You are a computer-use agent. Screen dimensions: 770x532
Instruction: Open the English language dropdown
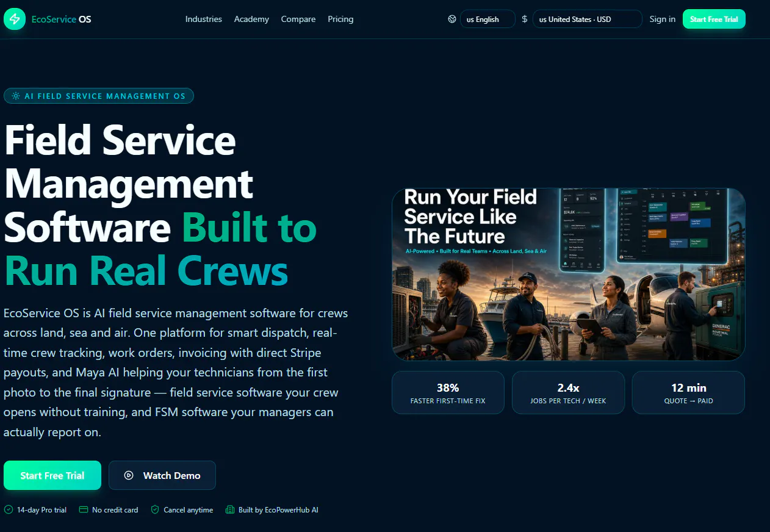[x=488, y=19]
